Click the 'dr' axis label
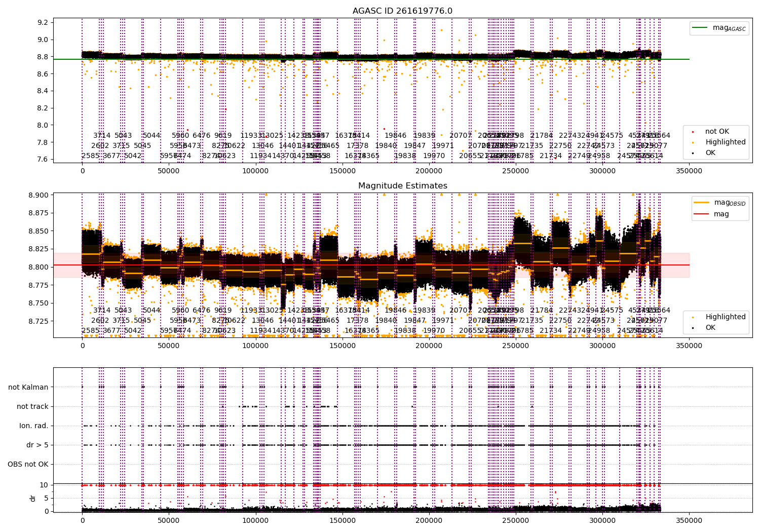Image resolution: width=760 pixels, height=532 pixels. (x=33, y=498)
